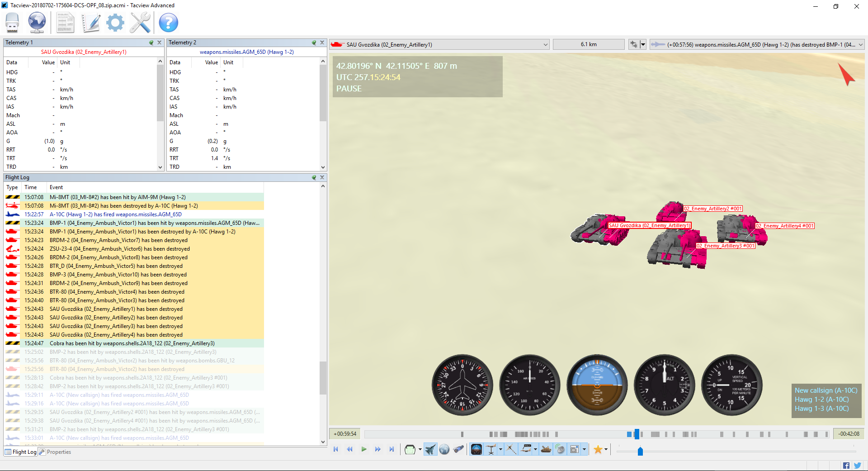Click New callsign (A-10C) in the 3D view list
This screenshot has width=868, height=471.
pos(826,390)
